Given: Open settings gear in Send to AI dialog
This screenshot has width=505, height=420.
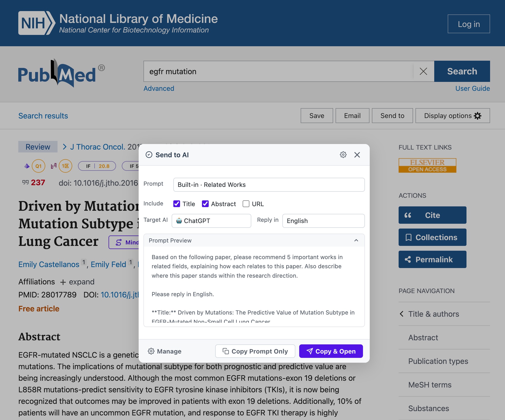Looking at the screenshot, I should [343, 155].
